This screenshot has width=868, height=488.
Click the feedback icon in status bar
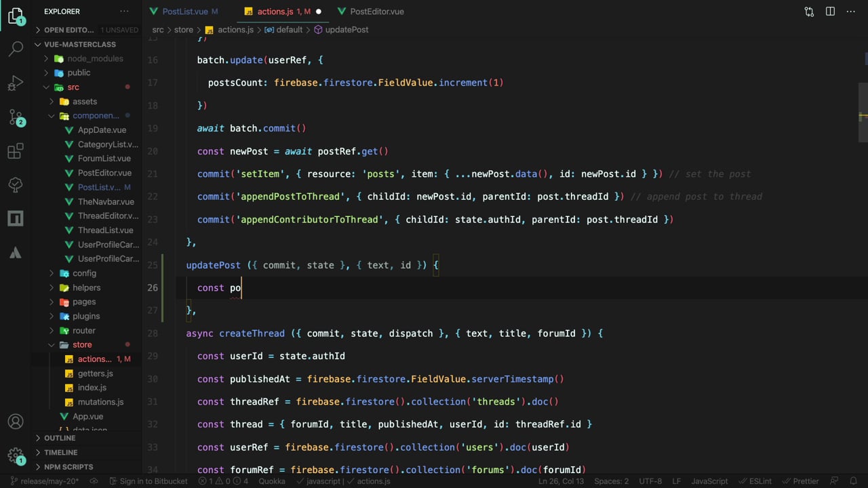tap(835, 481)
